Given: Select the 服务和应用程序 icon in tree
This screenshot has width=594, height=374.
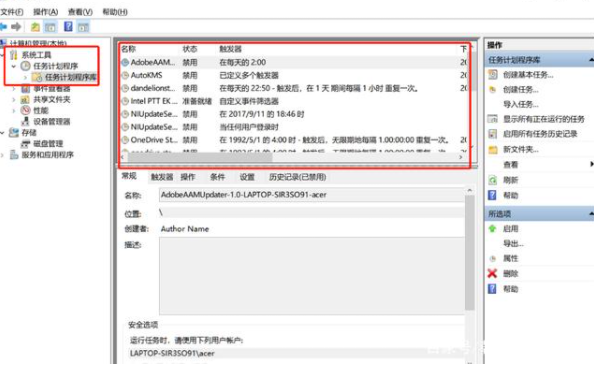Looking at the screenshot, I should (x=14, y=155).
